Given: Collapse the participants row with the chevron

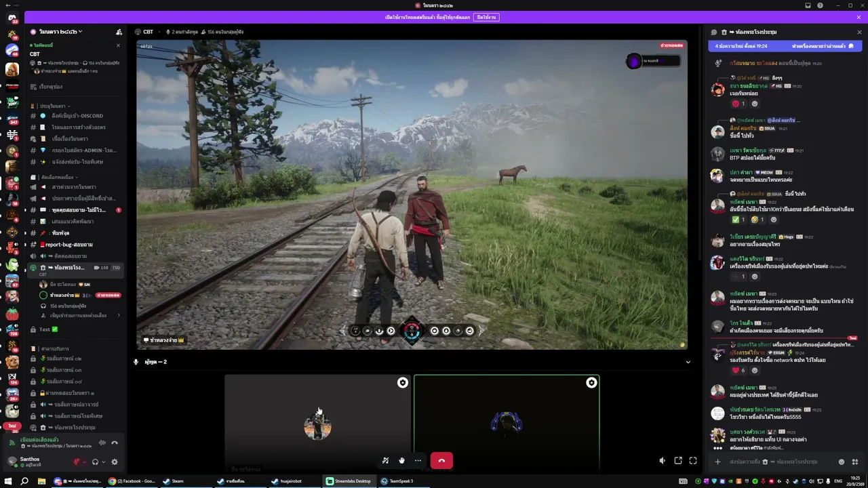Looking at the screenshot, I should [x=688, y=362].
